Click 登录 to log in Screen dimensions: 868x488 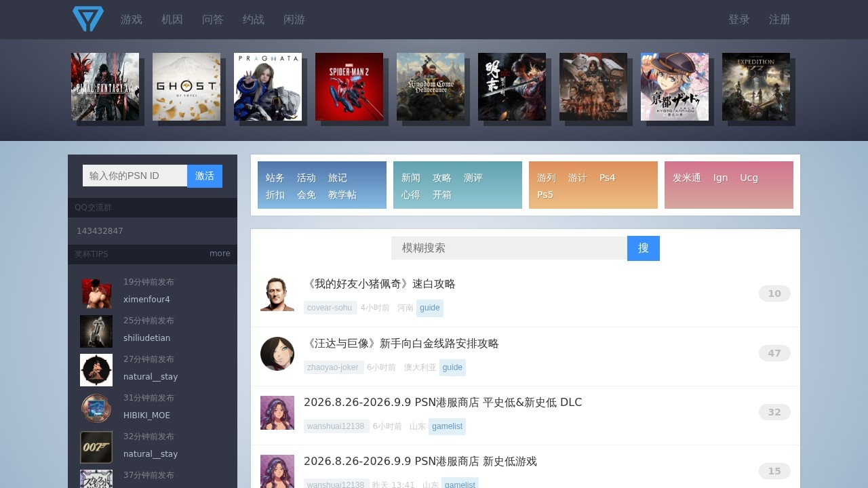click(x=739, y=20)
